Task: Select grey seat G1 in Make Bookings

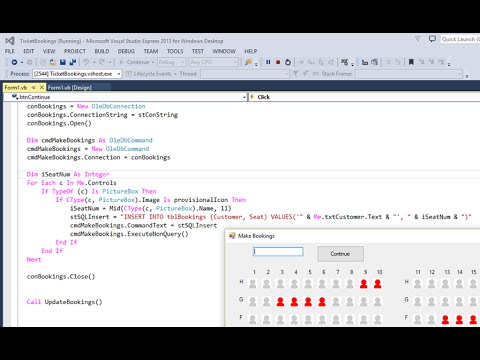Action: coord(253,302)
